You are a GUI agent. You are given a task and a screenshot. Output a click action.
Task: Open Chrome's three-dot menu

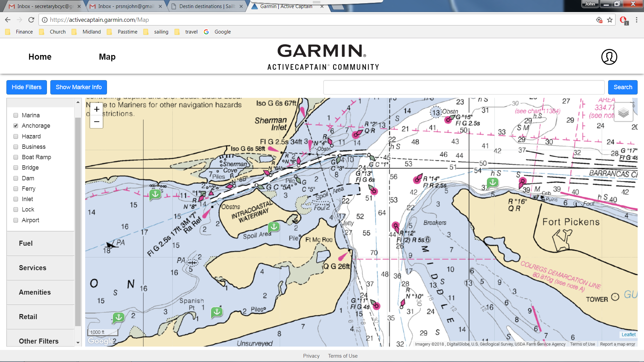click(637, 20)
